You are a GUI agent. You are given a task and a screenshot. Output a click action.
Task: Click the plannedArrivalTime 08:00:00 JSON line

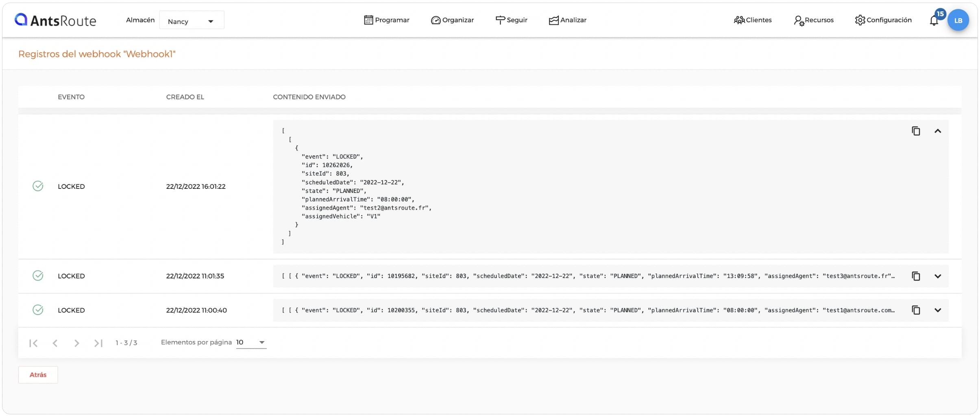point(358,199)
